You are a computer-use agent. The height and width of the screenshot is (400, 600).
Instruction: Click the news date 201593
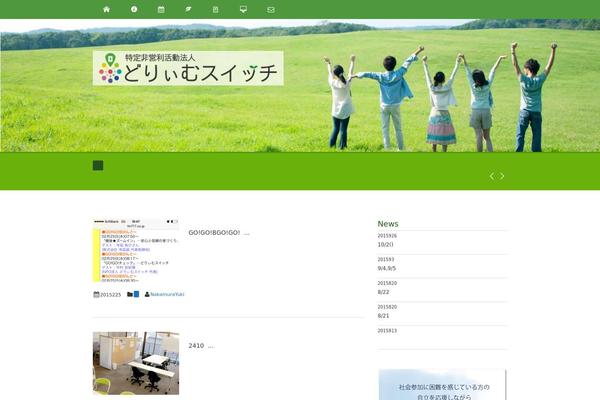point(386,260)
